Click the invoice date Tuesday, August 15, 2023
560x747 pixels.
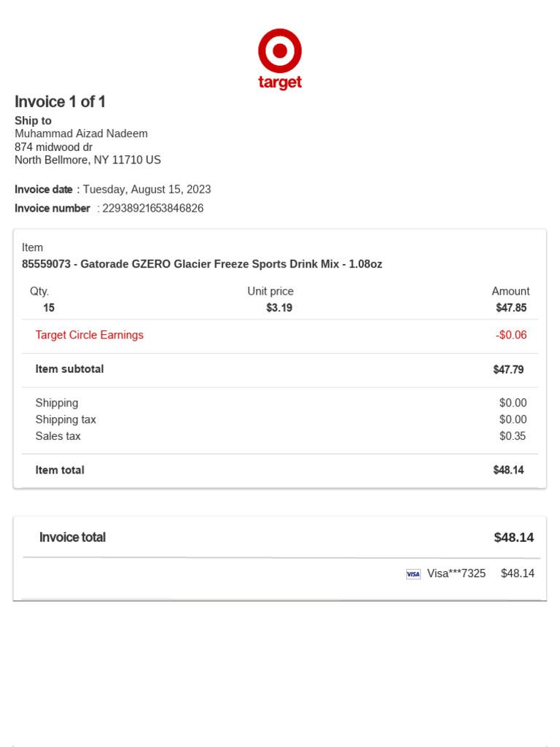(x=147, y=190)
